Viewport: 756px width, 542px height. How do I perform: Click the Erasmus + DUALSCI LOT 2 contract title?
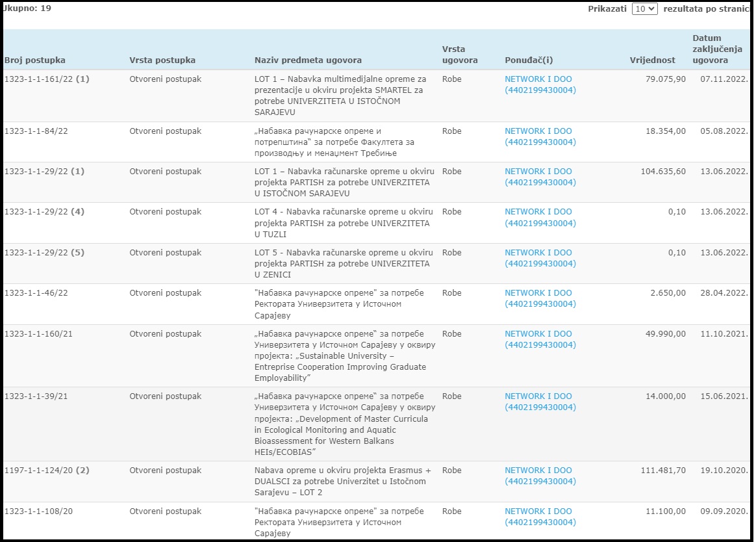(343, 481)
